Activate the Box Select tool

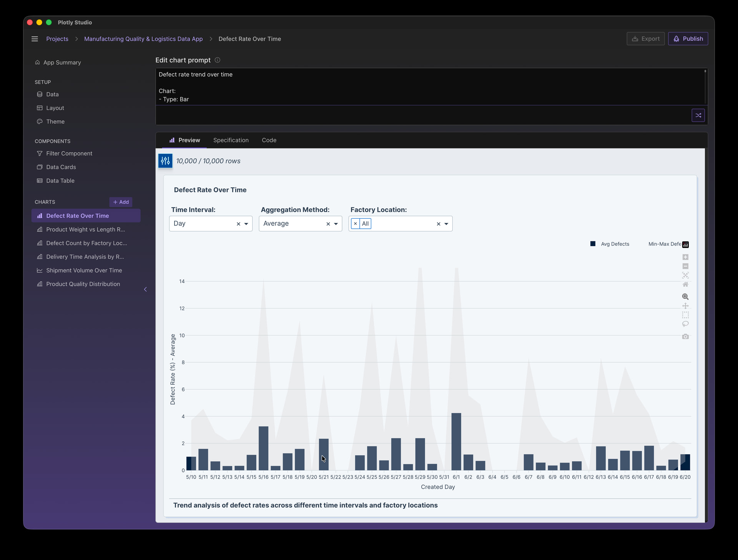tap(685, 315)
